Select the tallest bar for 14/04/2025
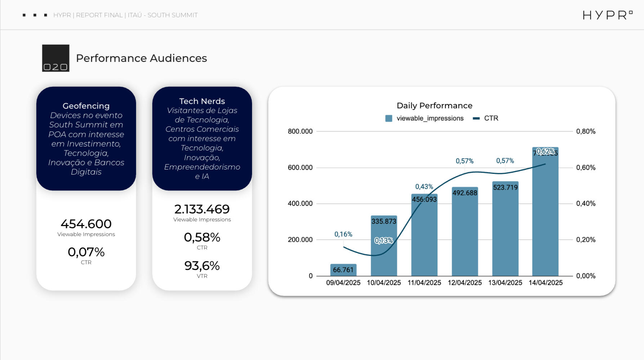Image resolution: width=644 pixels, height=360 pixels. click(x=545, y=216)
